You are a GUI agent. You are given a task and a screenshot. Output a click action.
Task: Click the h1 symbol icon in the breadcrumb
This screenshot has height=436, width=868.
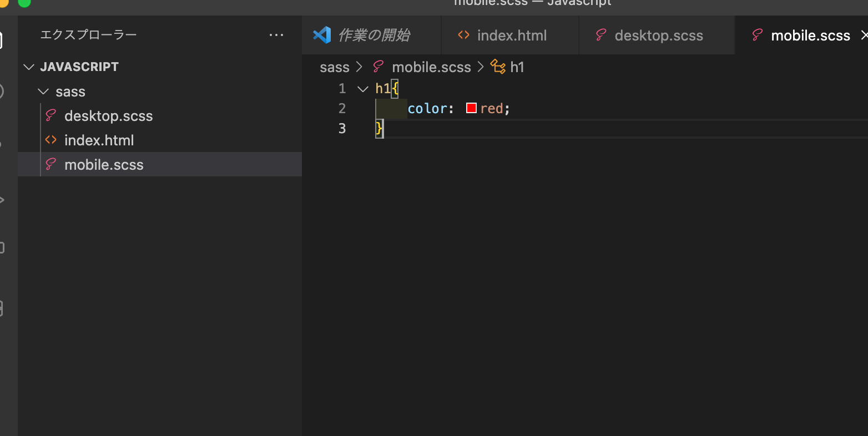[x=498, y=67]
